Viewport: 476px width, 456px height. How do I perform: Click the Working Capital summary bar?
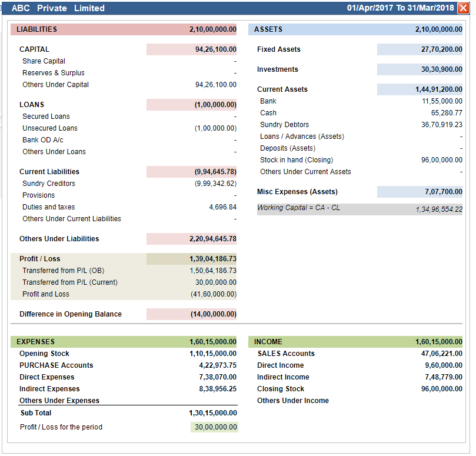pyautogui.click(x=360, y=209)
